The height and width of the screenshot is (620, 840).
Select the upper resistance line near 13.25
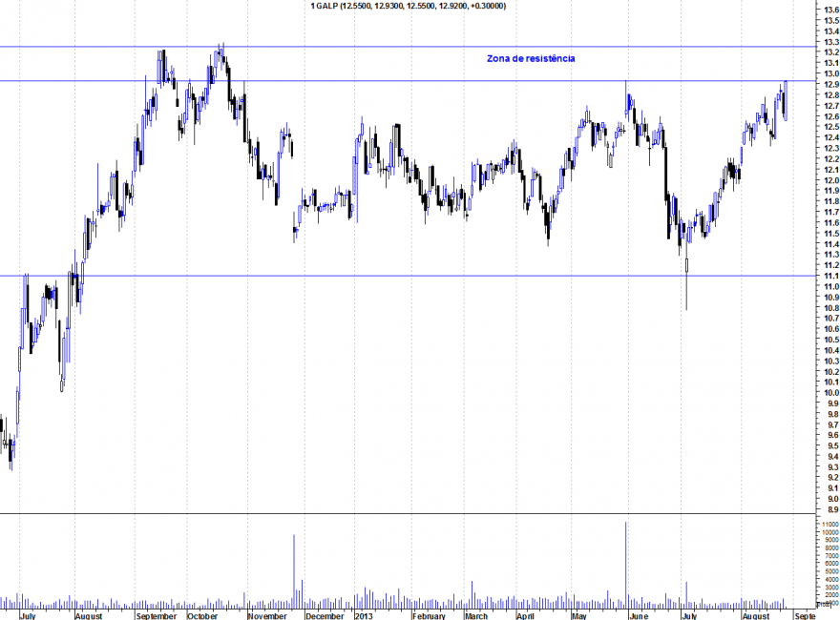(x=409, y=47)
